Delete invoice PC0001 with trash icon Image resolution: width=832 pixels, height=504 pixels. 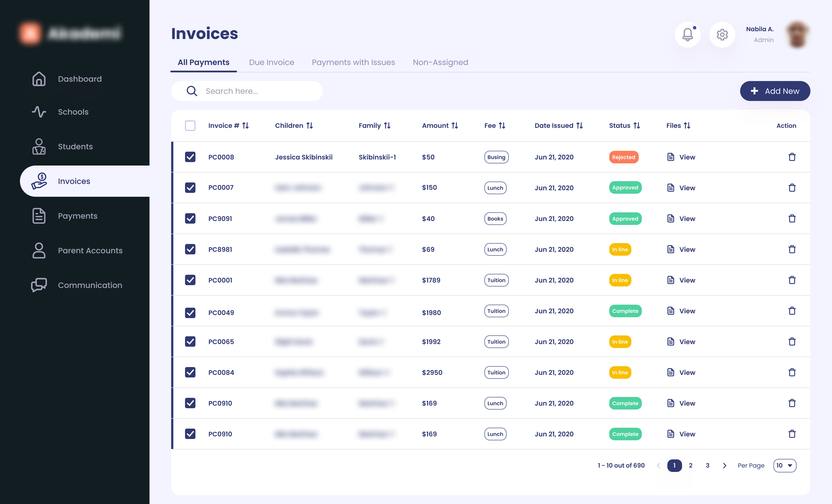point(792,280)
